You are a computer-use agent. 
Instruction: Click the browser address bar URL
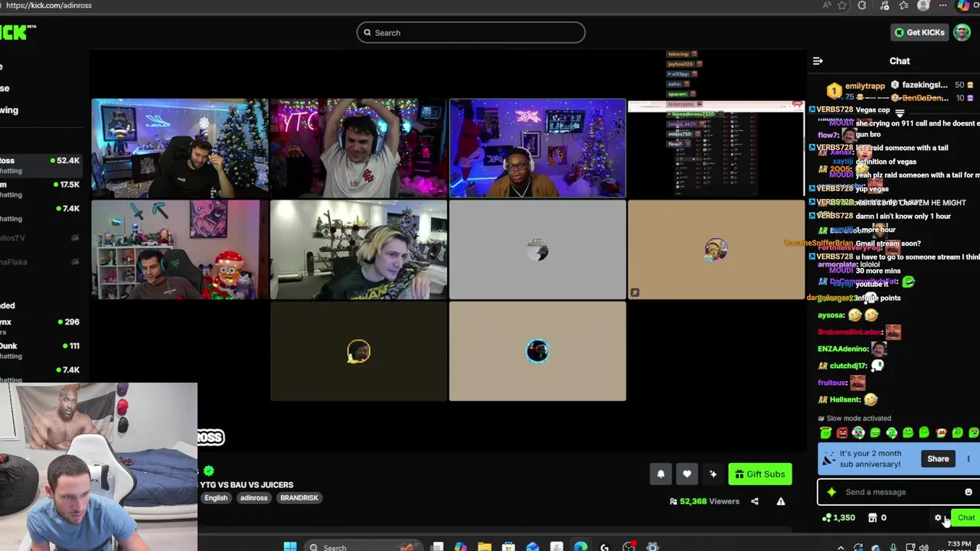tap(48, 5)
